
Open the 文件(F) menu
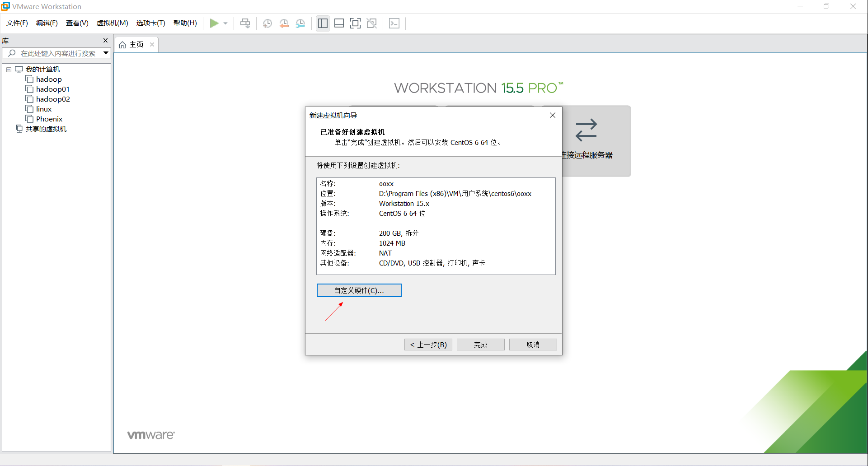17,23
